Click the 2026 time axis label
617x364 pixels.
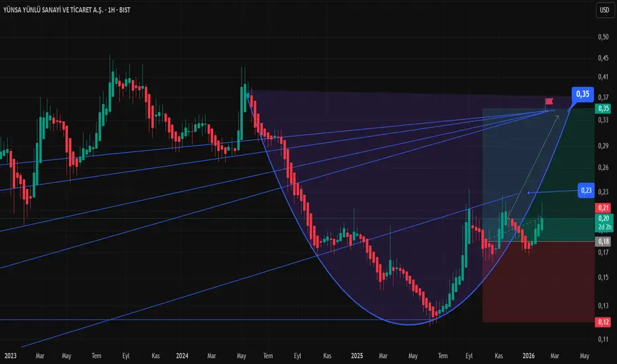pos(528,356)
